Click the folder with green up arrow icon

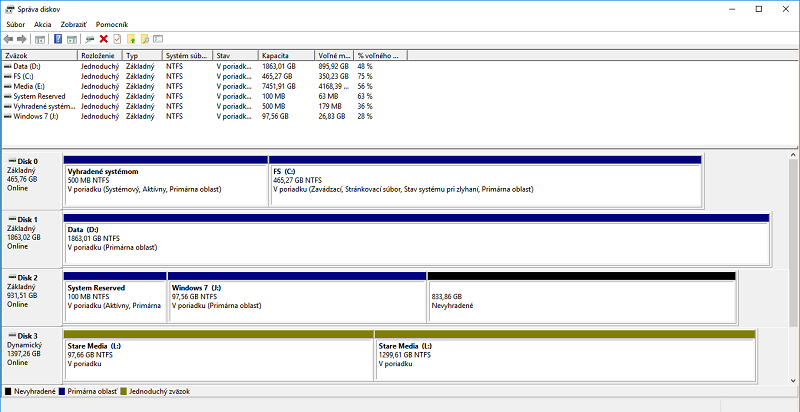point(131,39)
